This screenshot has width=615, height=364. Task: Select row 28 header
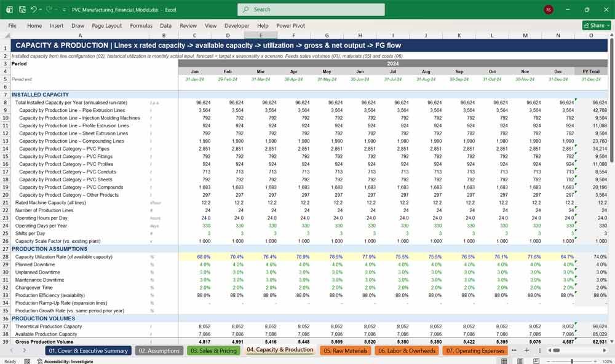6,257
